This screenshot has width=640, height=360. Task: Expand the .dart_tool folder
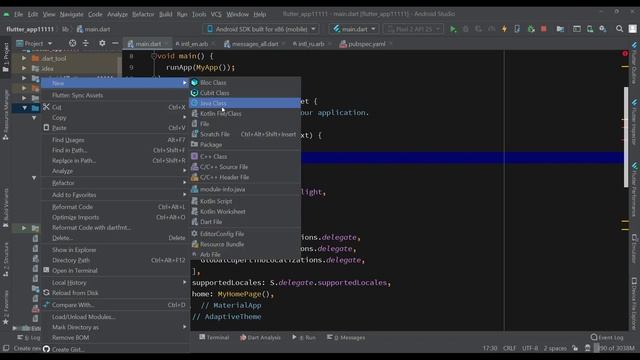point(24,58)
